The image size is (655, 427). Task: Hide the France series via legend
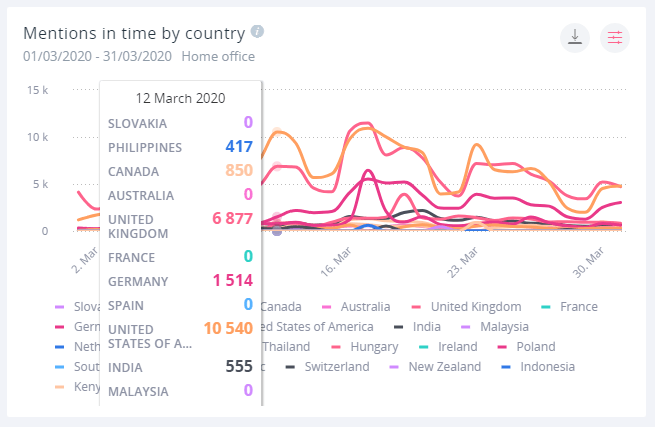tap(578, 307)
